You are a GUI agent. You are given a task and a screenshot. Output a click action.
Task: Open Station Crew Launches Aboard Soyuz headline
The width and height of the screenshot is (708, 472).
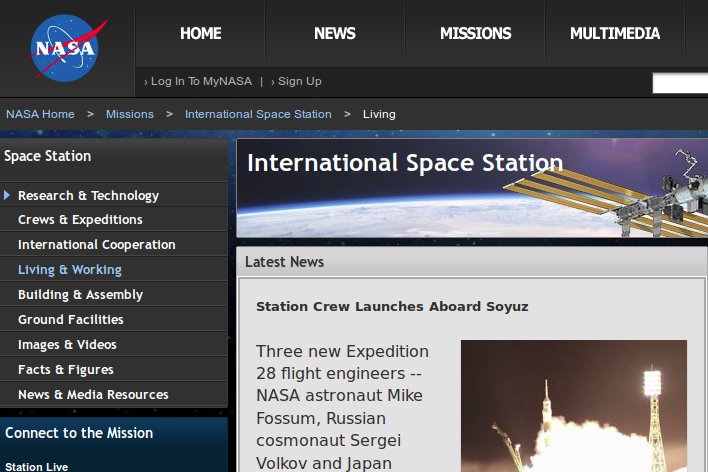(392, 306)
